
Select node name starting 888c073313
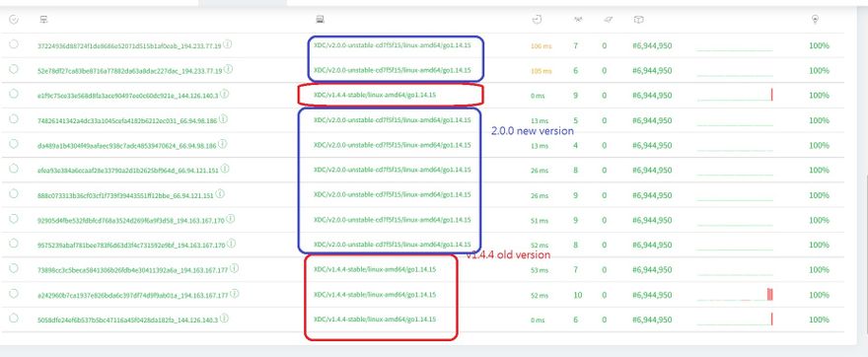(x=126, y=195)
